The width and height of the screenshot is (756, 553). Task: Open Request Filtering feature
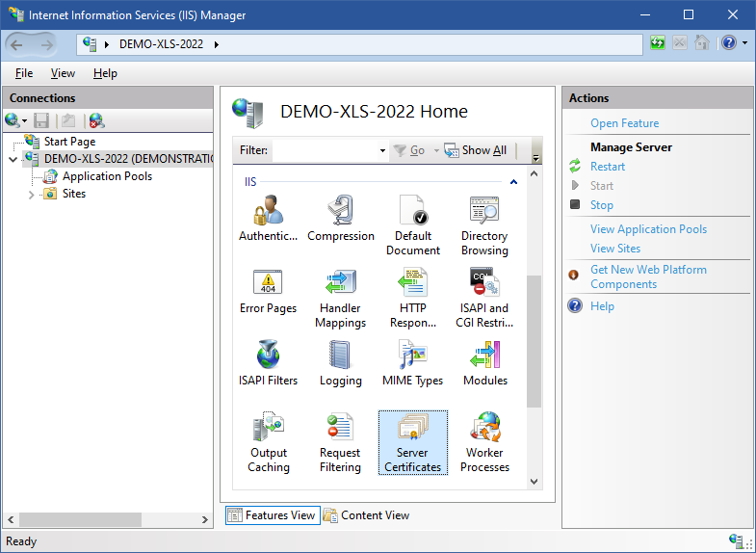coord(340,441)
